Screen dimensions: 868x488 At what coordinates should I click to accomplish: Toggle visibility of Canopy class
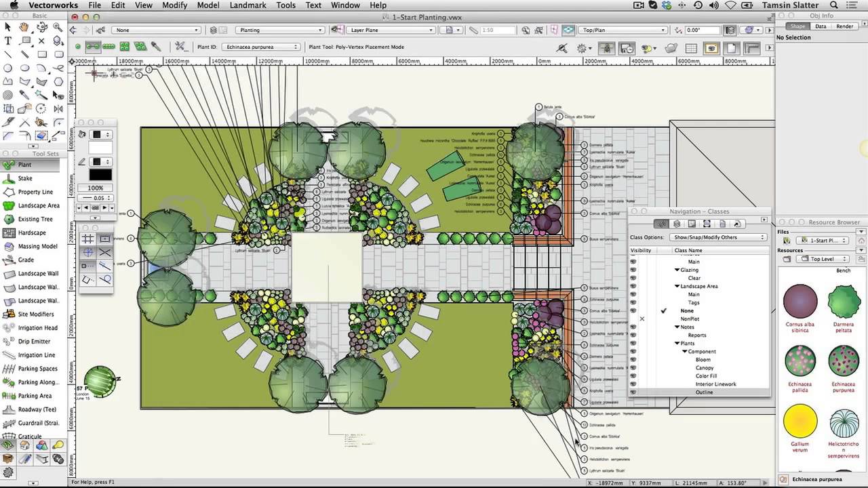633,367
